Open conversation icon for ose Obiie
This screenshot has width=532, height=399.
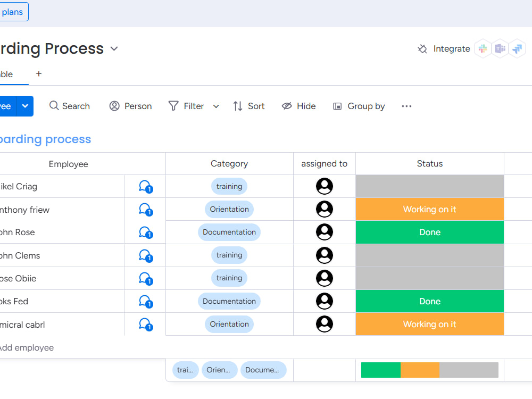146,279
